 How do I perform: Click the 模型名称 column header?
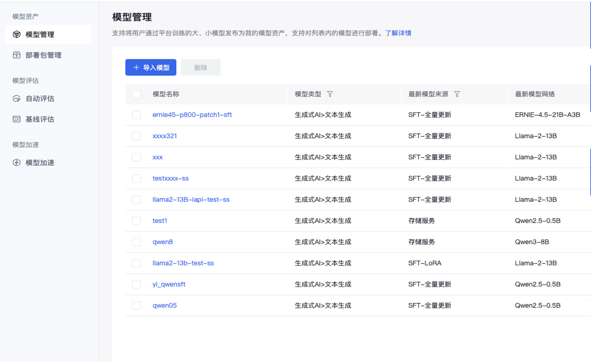166,94
